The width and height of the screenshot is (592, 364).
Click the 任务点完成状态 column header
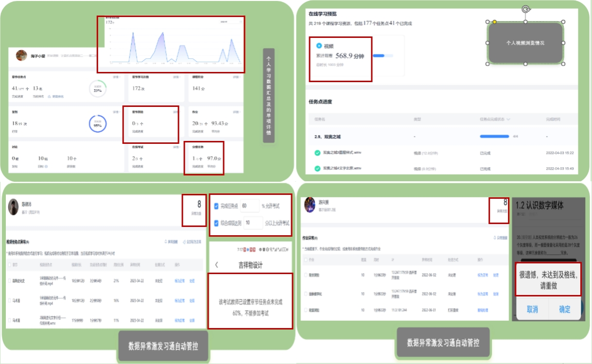click(x=493, y=119)
